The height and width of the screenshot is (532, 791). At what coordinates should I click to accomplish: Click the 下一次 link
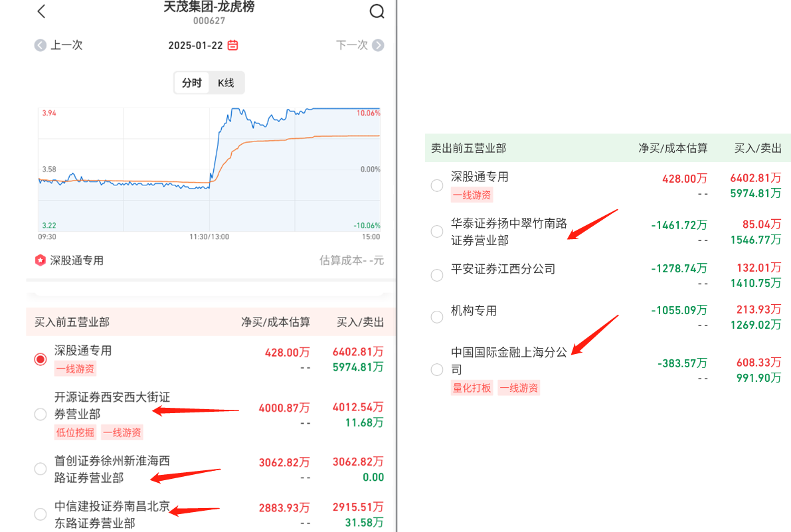[352, 45]
